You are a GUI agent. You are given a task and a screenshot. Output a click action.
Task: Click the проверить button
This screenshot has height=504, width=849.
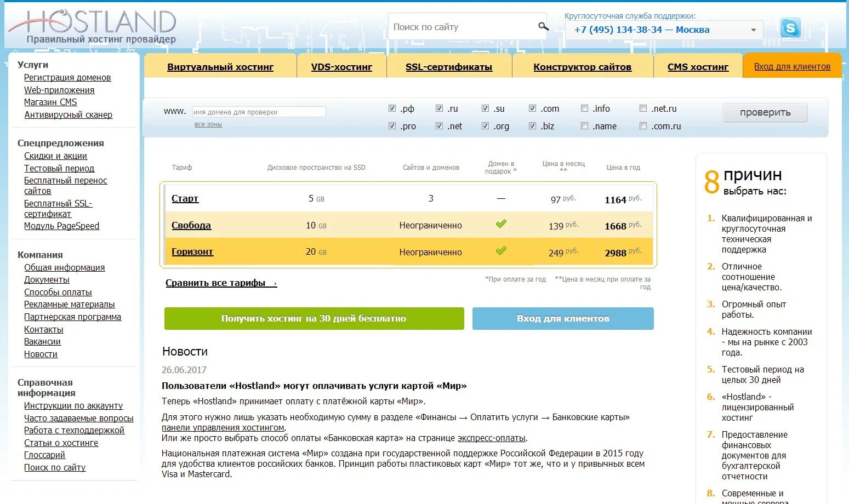coord(765,112)
